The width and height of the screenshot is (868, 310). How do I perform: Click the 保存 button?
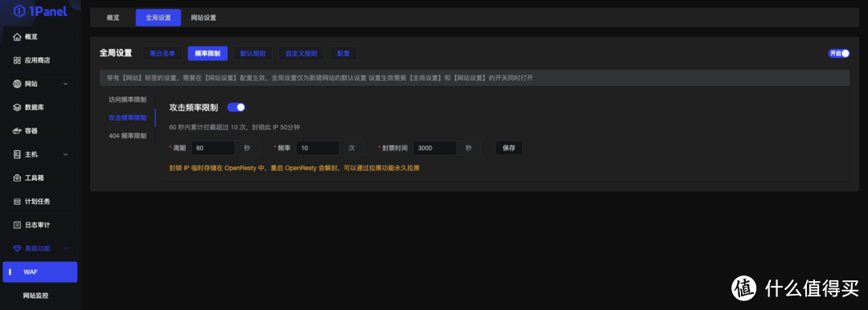[x=509, y=149]
